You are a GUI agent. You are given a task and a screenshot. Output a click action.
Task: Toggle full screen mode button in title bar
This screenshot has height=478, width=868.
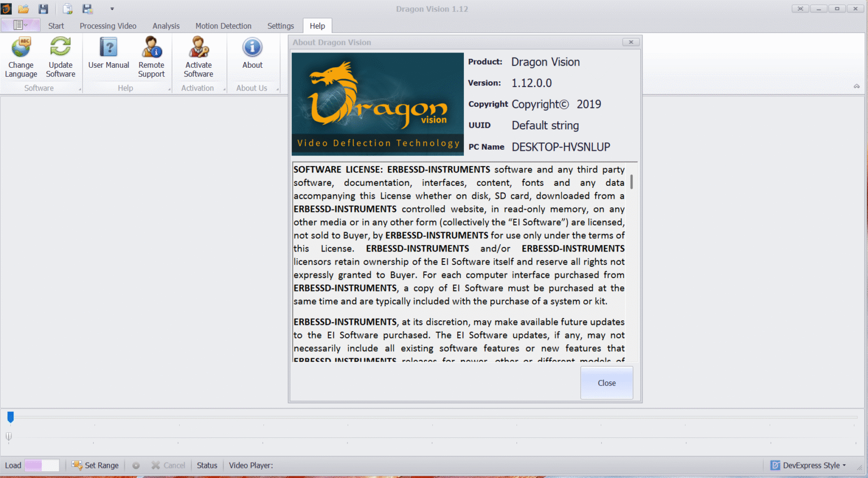tap(800, 8)
